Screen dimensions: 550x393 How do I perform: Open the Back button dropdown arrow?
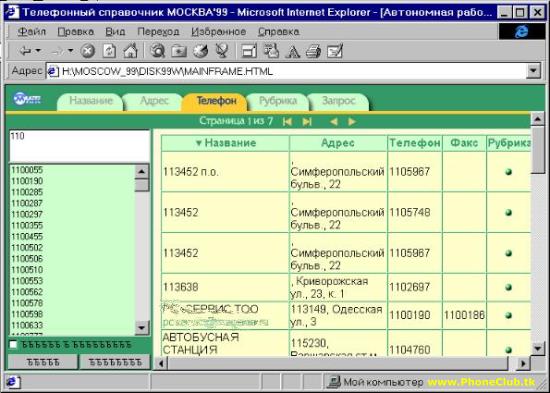click(38, 51)
